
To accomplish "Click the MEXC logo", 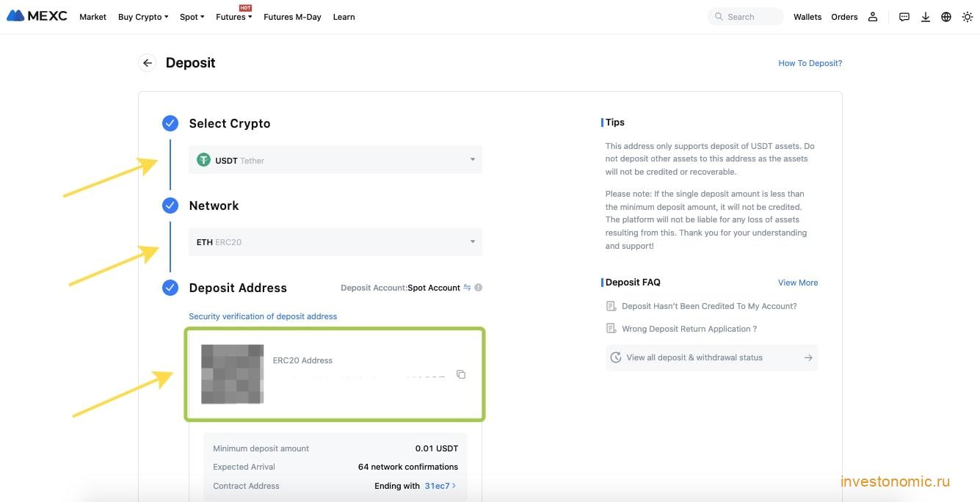I will [37, 16].
